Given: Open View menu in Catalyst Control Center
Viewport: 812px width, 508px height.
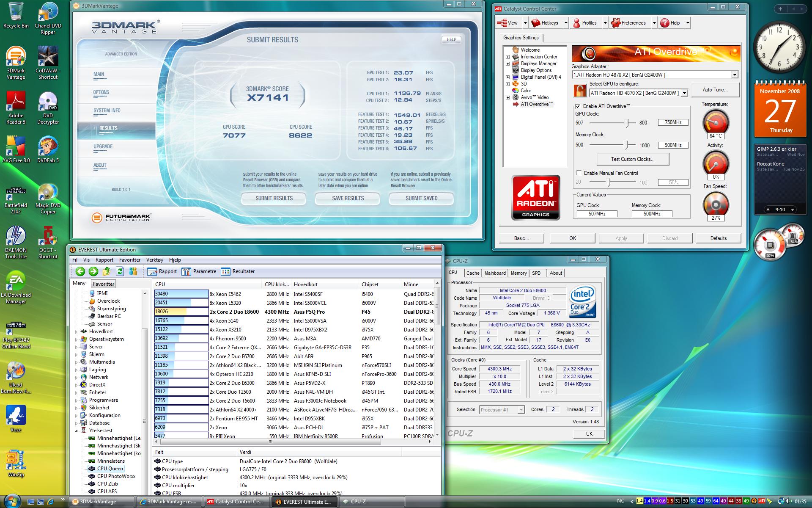Looking at the screenshot, I should [512, 23].
